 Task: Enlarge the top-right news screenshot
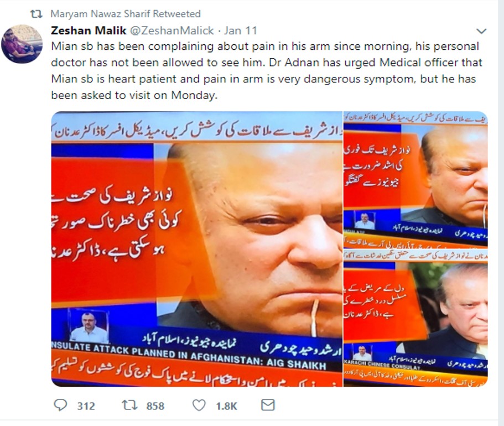pyautogui.click(x=415, y=180)
